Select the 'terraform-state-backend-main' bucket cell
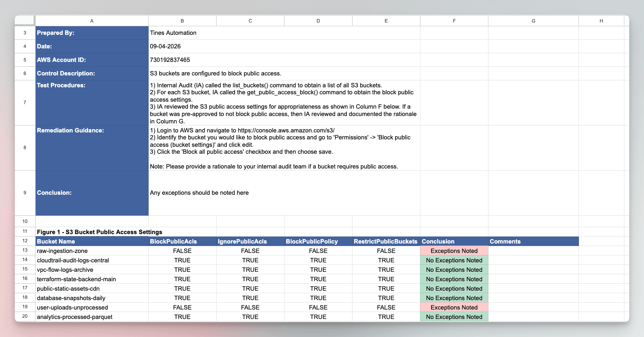 pos(92,279)
